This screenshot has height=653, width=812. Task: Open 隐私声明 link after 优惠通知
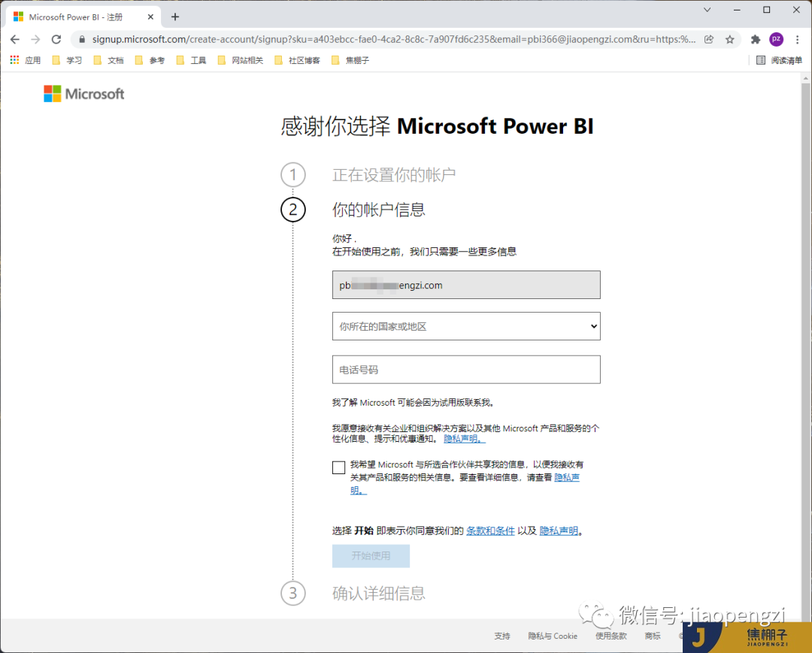[x=464, y=439]
